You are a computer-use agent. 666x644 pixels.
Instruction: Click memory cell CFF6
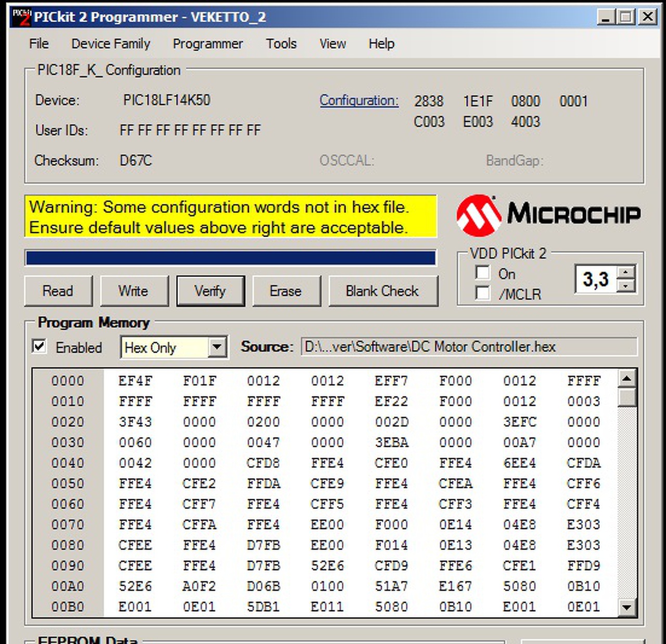pos(584,484)
